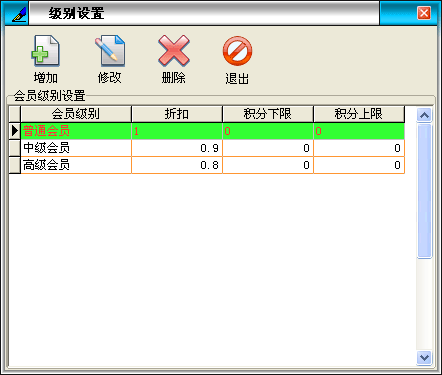Select the 中级会员 row header box
The width and height of the screenshot is (442, 375).
tap(15, 148)
